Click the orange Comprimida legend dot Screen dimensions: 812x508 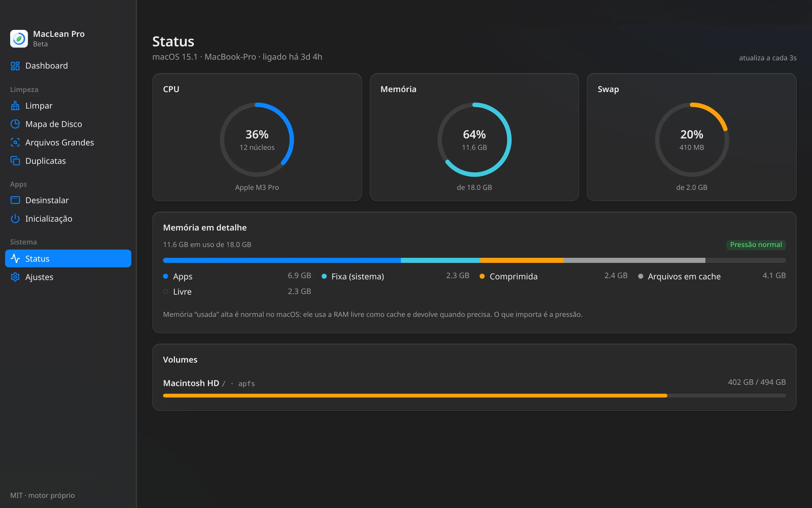[482, 276]
